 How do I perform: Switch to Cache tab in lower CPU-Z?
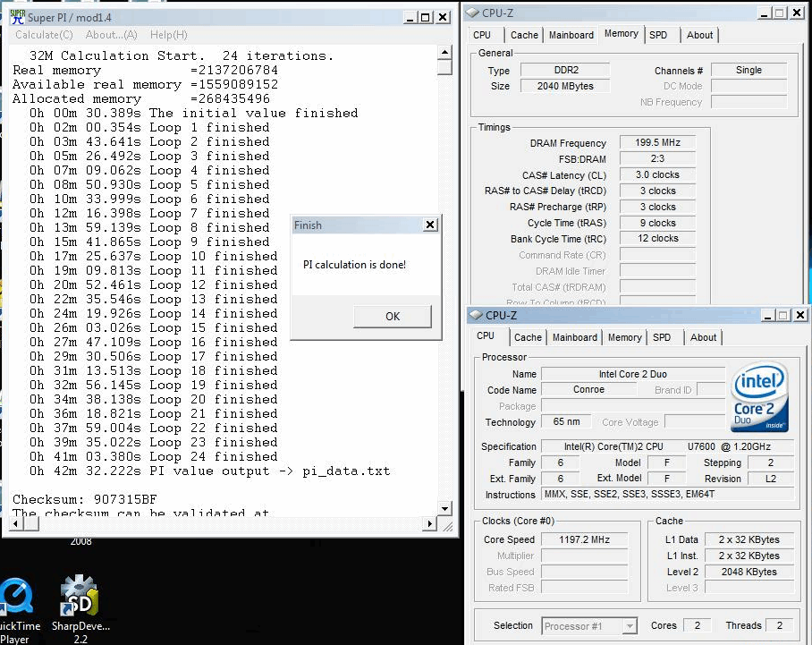point(528,338)
